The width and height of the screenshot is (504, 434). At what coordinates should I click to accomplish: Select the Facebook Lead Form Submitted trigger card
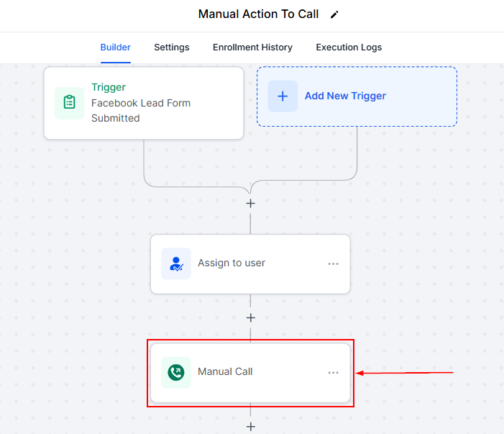(144, 103)
